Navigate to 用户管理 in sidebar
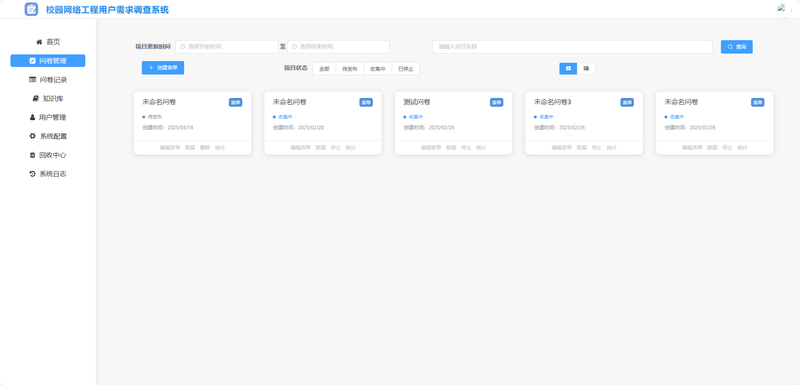 point(48,117)
